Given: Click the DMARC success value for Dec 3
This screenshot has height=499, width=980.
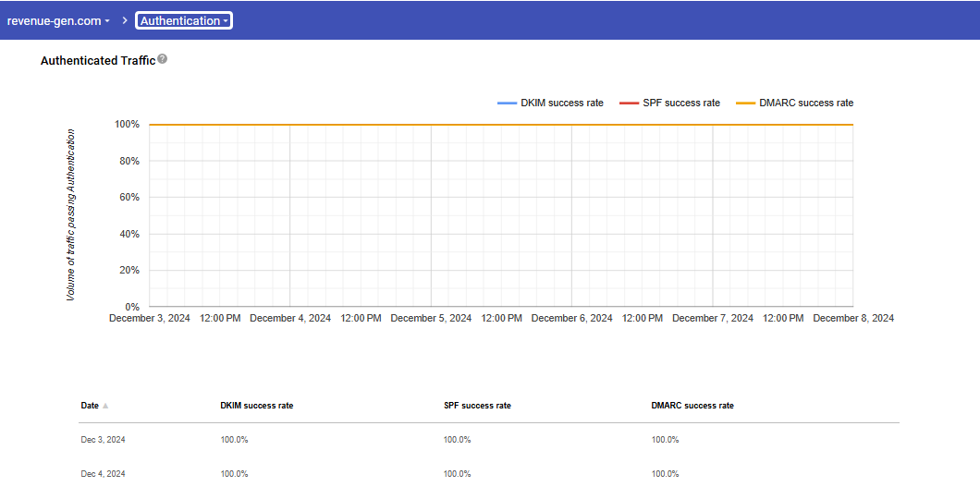Looking at the screenshot, I should [x=665, y=440].
